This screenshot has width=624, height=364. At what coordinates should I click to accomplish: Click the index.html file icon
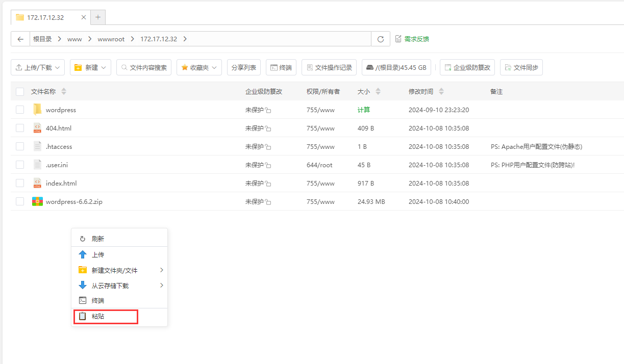pyautogui.click(x=37, y=183)
